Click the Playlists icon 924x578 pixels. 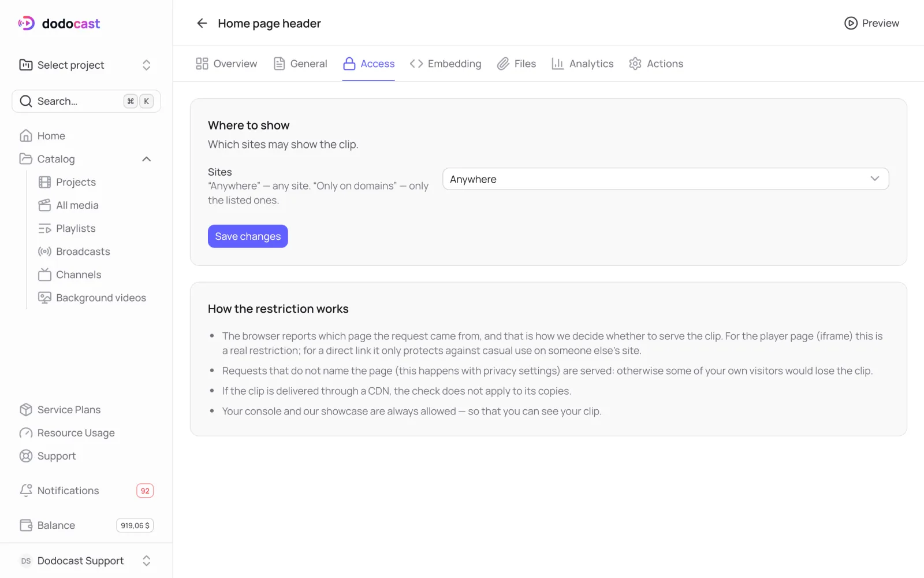tap(44, 228)
